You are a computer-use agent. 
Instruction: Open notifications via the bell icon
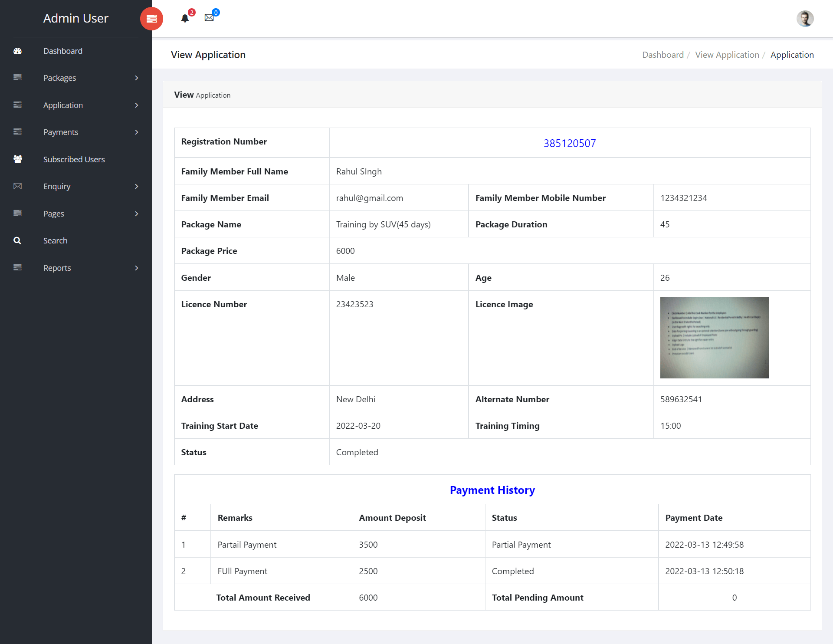[x=186, y=18]
